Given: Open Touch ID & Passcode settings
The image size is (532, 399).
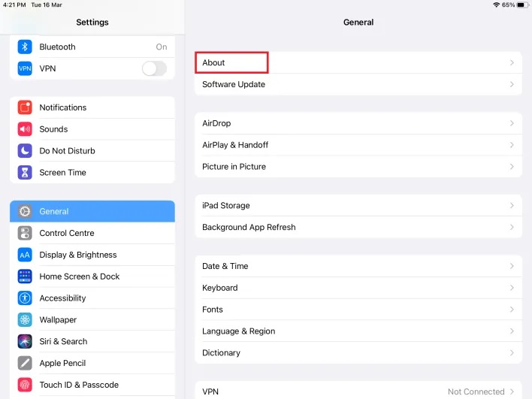Looking at the screenshot, I should tap(92, 385).
